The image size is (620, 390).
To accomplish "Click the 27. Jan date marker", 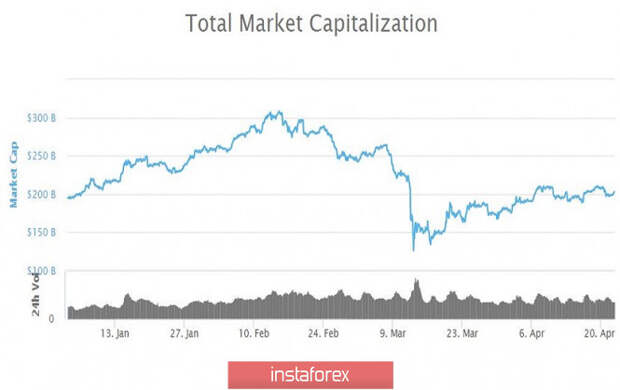I will click(x=184, y=333).
